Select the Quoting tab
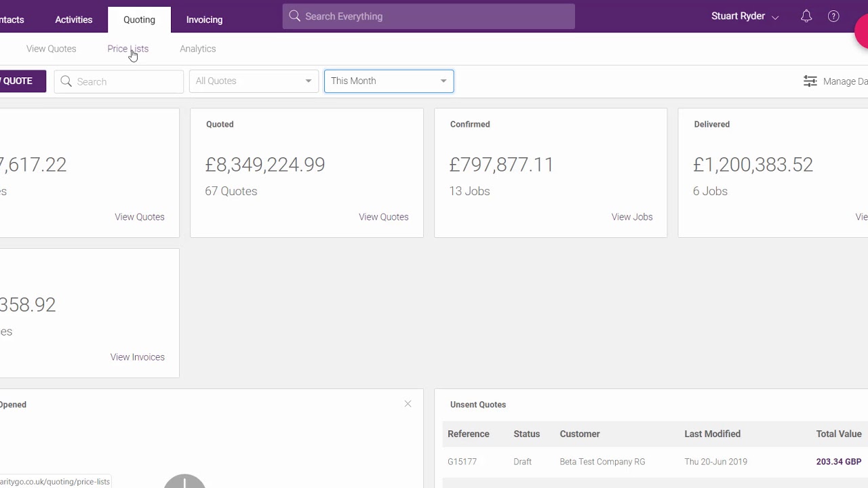The width and height of the screenshot is (868, 488). (x=139, y=20)
